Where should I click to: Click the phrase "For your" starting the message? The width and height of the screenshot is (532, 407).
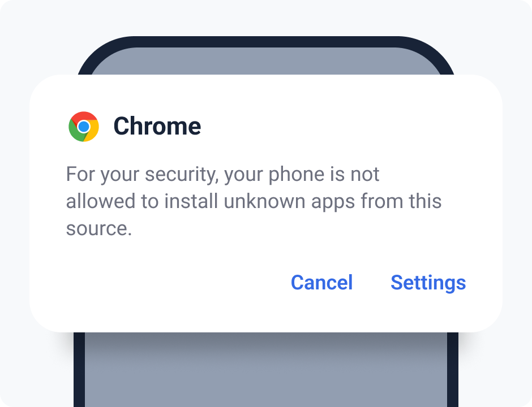(x=102, y=174)
